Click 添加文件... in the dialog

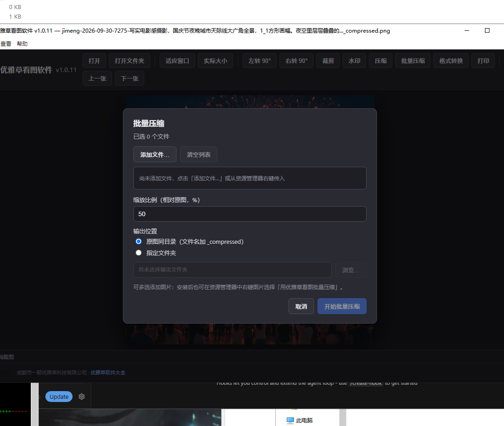[155, 155]
